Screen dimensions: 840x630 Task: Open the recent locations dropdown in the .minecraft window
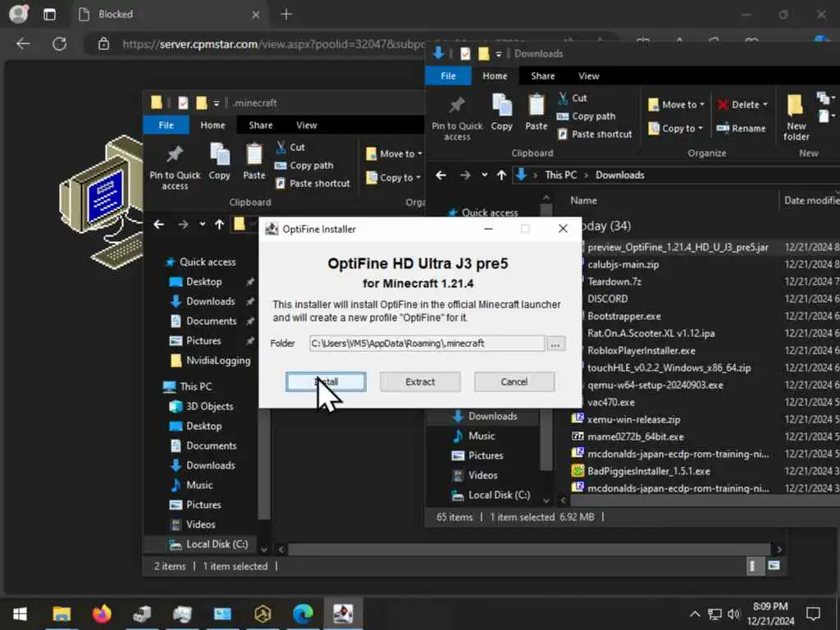point(202,225)
